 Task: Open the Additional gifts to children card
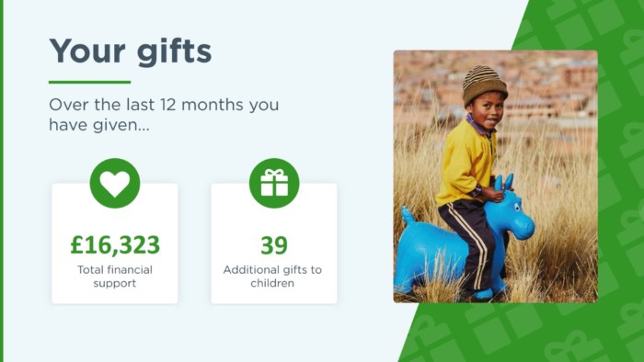pos(274,243)
